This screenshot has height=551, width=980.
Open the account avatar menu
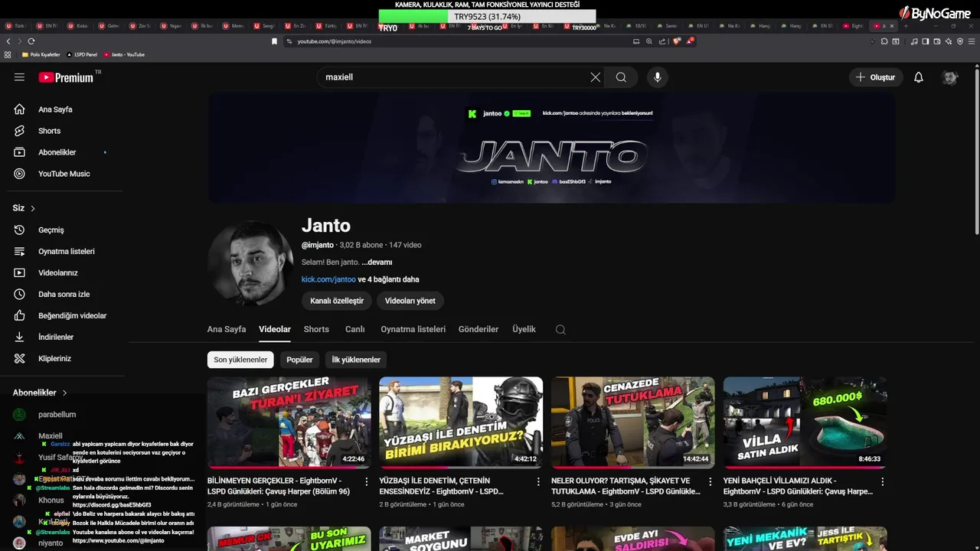[950, 77]
